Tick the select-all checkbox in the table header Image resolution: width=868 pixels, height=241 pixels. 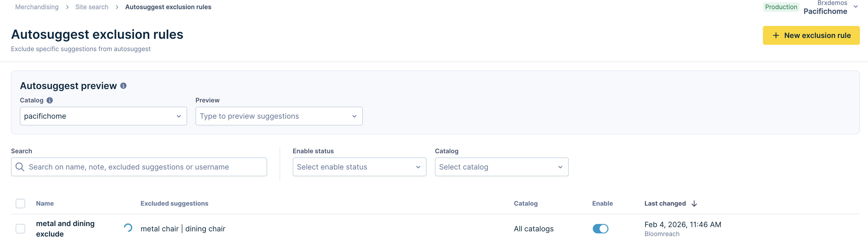point(21,204)
